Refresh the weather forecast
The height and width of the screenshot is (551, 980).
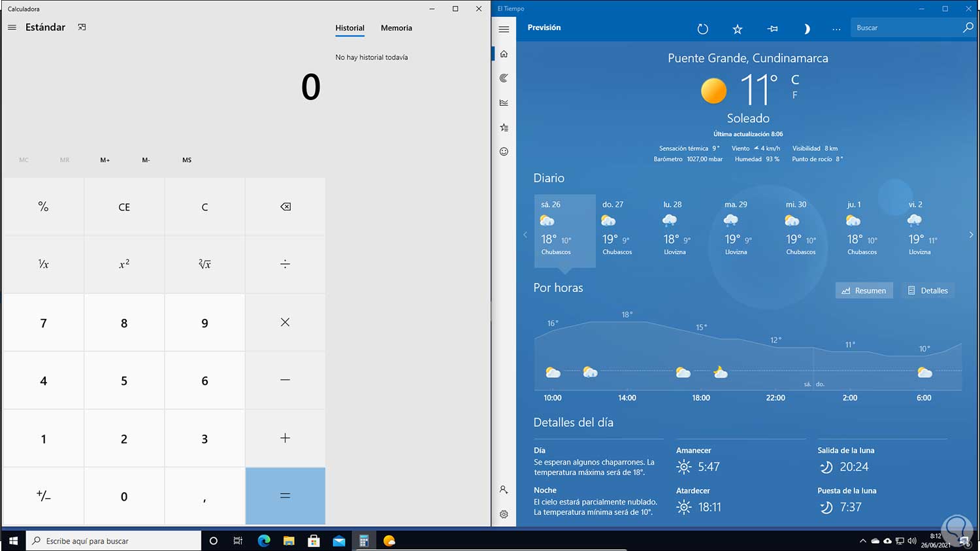702,29
